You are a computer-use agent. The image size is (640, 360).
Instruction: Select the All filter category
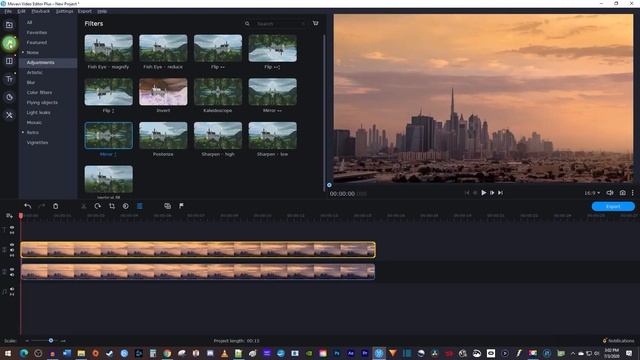click(x=29, y=22)
